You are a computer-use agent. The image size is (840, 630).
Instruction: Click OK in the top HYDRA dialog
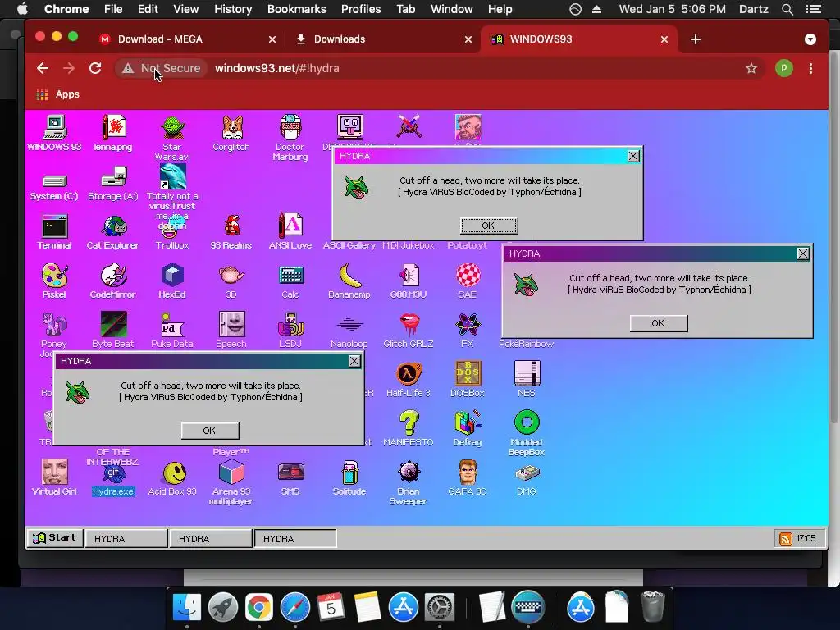point(489,226)
